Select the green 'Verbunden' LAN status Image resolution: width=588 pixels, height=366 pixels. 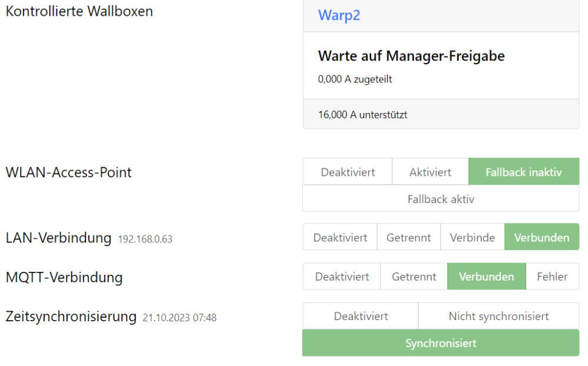click(x=542, y=238)
